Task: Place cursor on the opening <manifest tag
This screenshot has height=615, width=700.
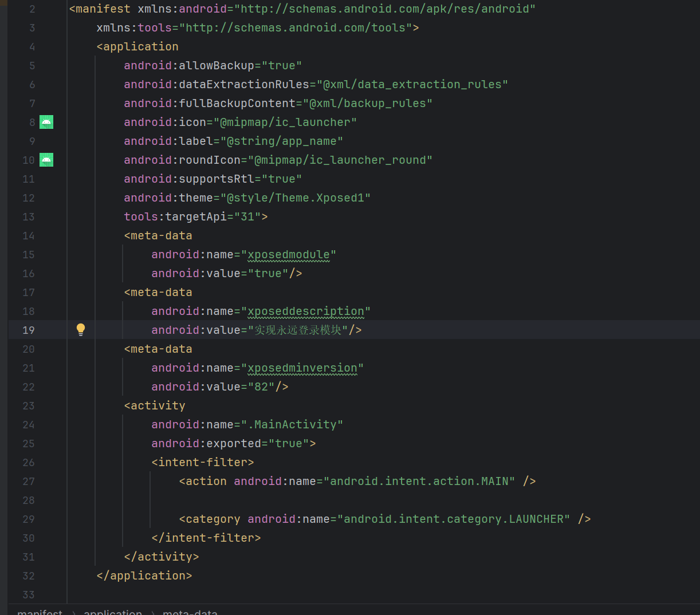Action: click(x=100, y=9)
